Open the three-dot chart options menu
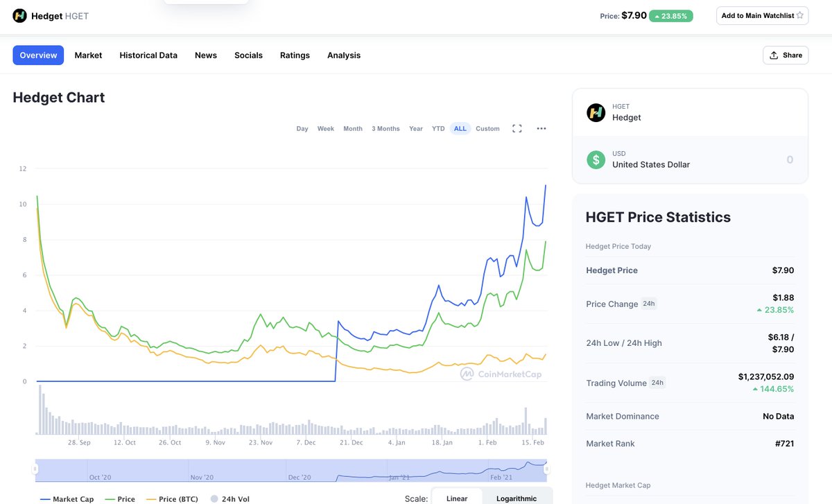This screenshot has height=504, width=832. (541, 128)
